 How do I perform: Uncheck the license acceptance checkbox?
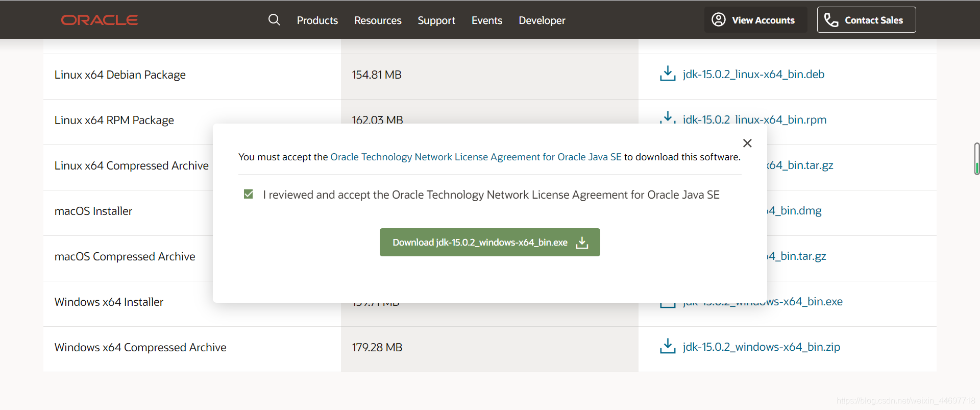point(249,194)
